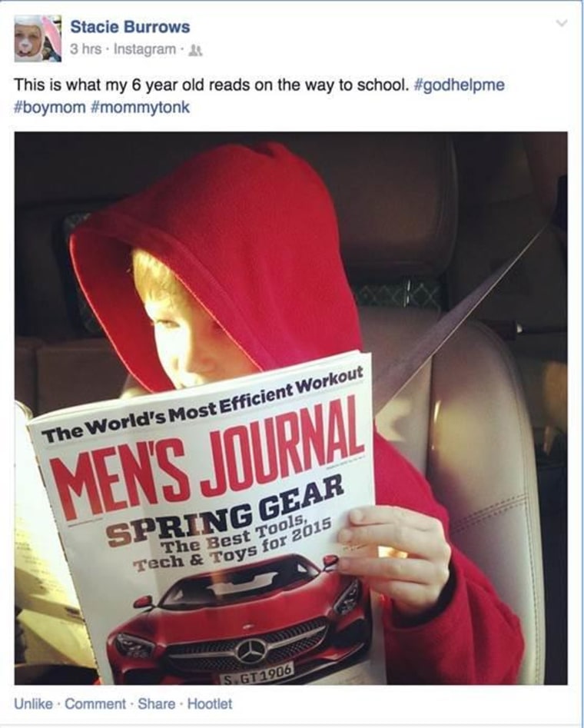This screenshot has width=584, height=728.
Task: Click Comment under the post
Action: 95,704
